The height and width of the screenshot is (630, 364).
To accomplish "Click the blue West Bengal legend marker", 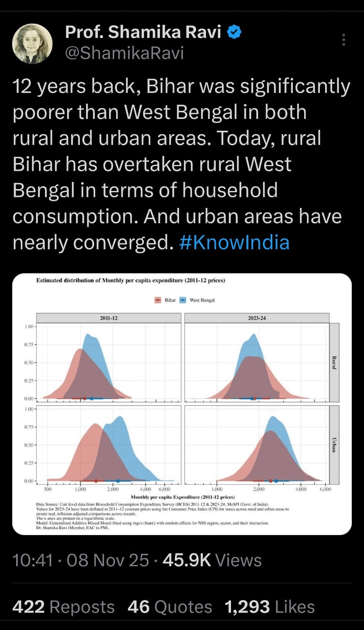I will [x=183, y=300].
